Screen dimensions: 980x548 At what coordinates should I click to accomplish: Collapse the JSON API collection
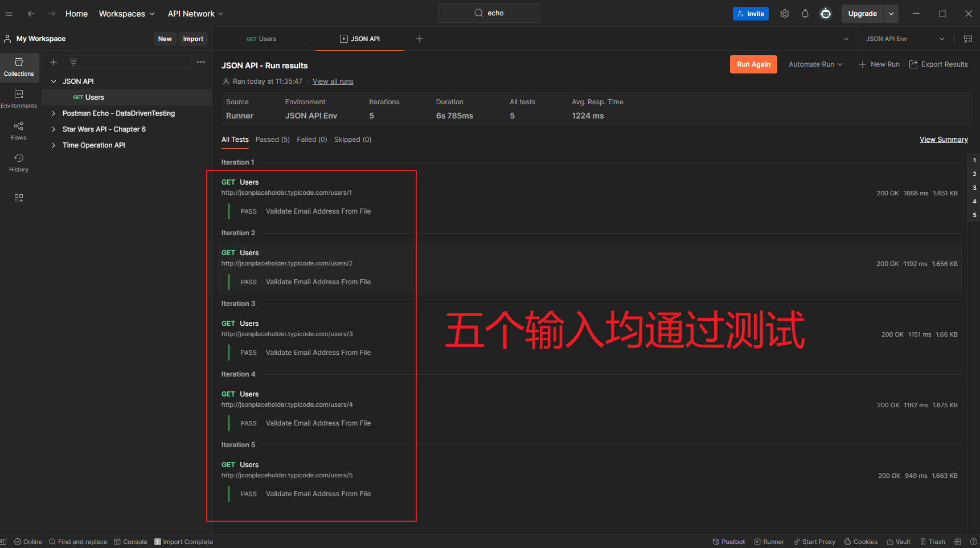(54, 81)
